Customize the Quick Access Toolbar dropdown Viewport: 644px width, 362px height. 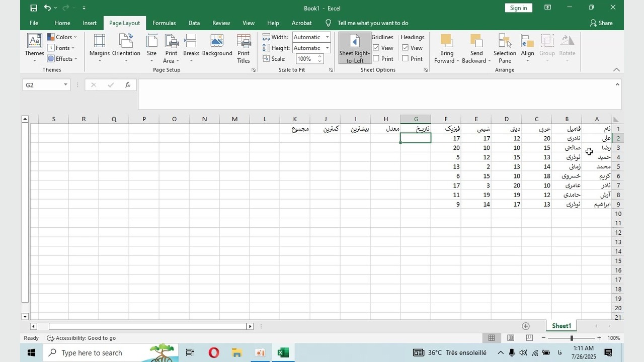click(x=84, y=8)
